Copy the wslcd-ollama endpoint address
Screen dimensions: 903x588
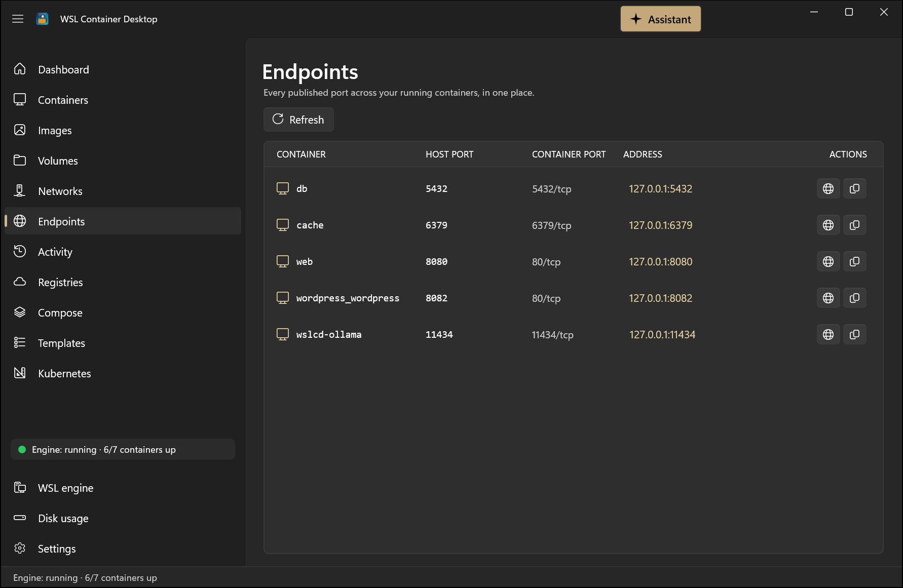(x=854, y=334)
